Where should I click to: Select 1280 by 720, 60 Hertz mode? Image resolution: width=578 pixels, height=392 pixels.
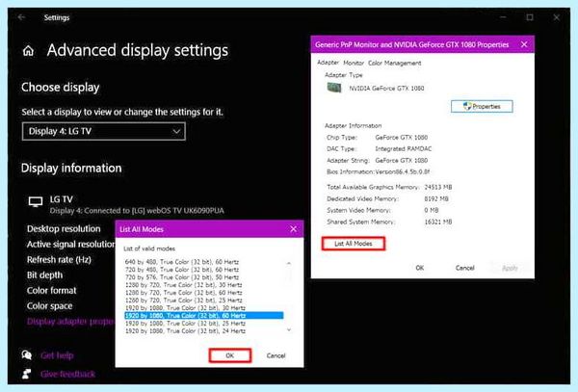184,293
